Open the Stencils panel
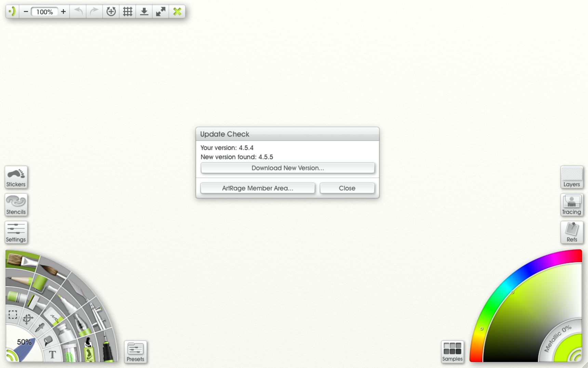This screenshot has width=588, height=368. point(16,205)
